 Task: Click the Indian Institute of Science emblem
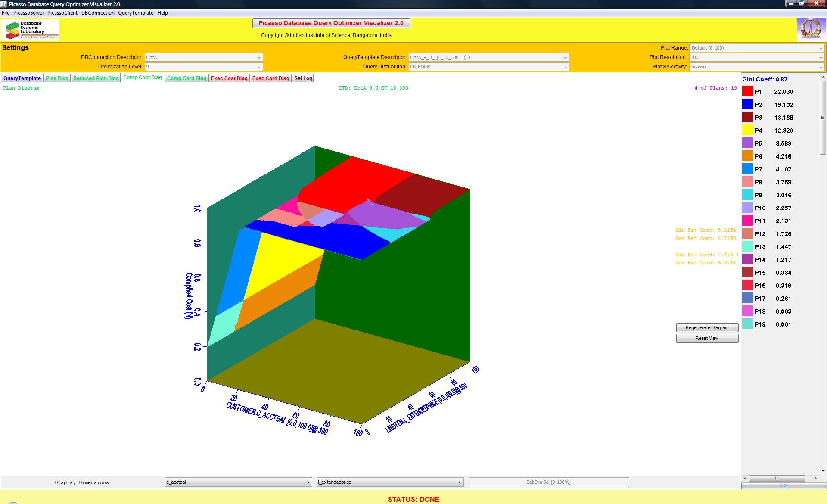[x=810, y=29]
